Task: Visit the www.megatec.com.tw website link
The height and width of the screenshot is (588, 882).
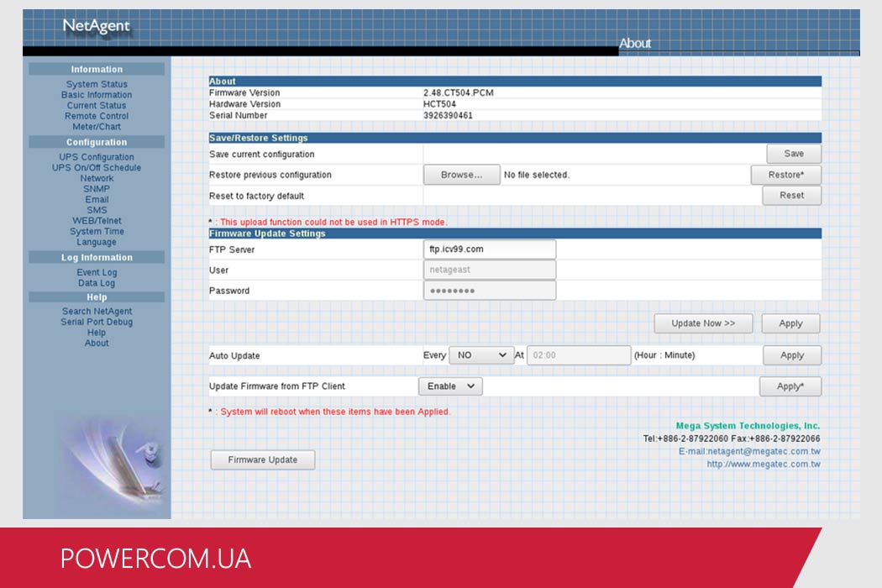Action: tap(764, 465)
